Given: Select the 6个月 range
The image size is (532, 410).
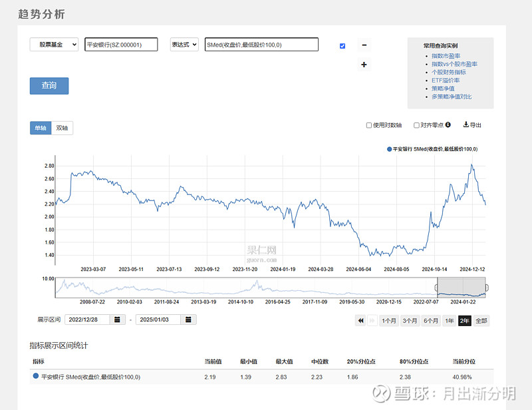Looking at the screenshot, I should click(x=431, y=321).
